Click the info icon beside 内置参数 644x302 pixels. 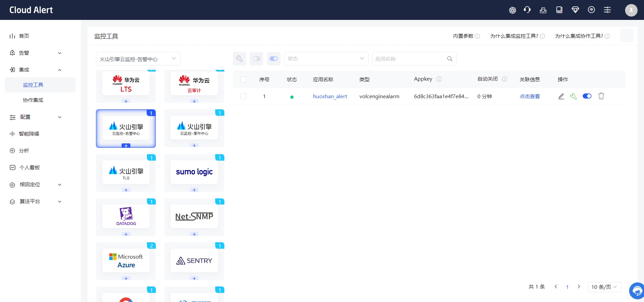(477, 36)
